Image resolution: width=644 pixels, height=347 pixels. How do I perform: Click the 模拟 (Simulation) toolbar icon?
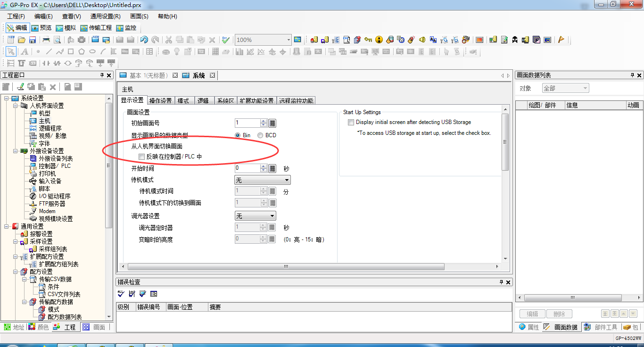coord(66,28)
